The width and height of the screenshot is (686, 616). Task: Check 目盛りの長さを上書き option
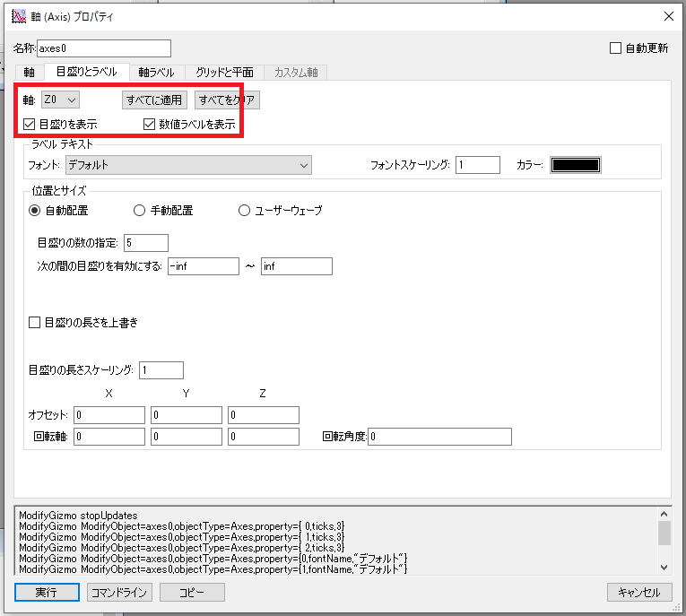(x=35, y=322)
